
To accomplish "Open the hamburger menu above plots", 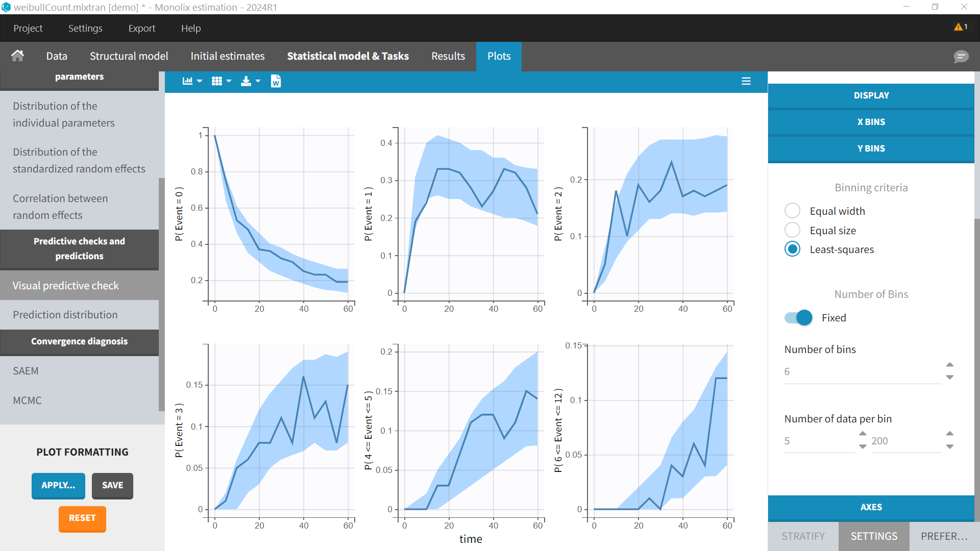I will [746, 81].
